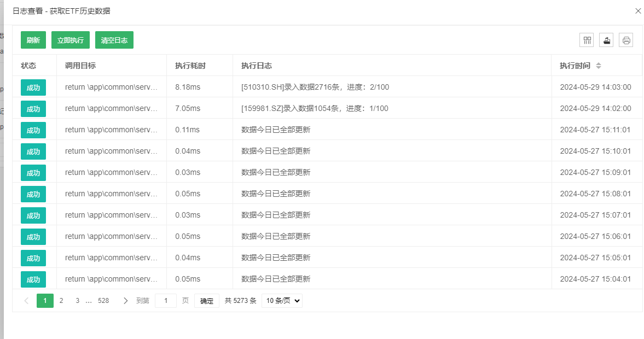Click the dialog title 日志查看 - 获取ETF历史数据
Screen dimensions: 644x339
tap(61, 11)
